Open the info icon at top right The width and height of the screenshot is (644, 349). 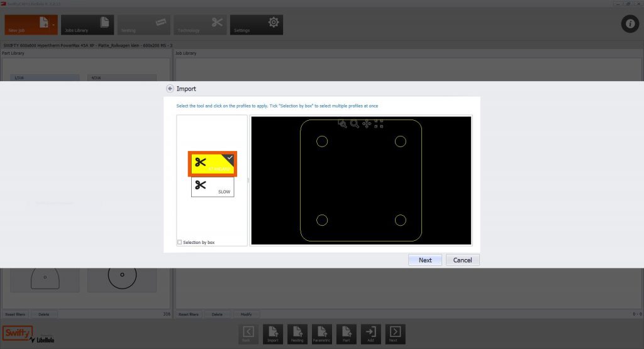click(x=630, y=24)
